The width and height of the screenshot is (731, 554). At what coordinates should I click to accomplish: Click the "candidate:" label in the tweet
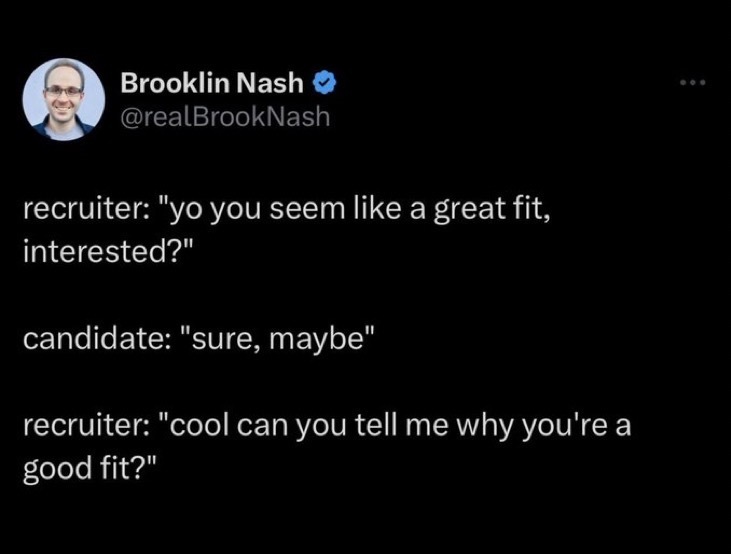coord(88,340)
